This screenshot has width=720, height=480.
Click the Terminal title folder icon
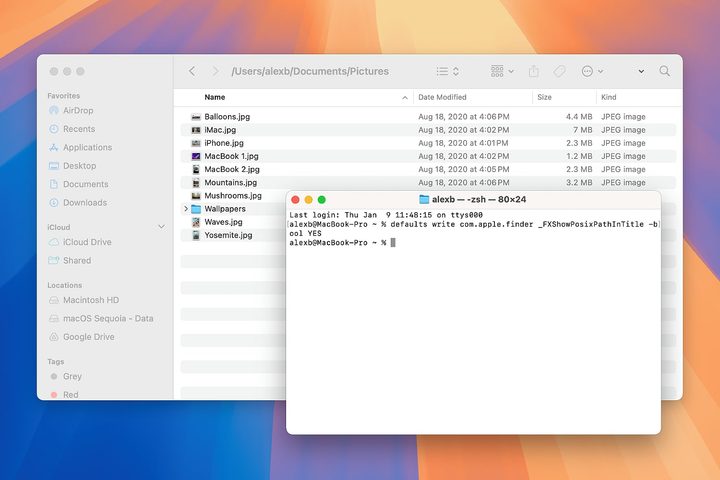pyautogui.click(x=424, y=199)
